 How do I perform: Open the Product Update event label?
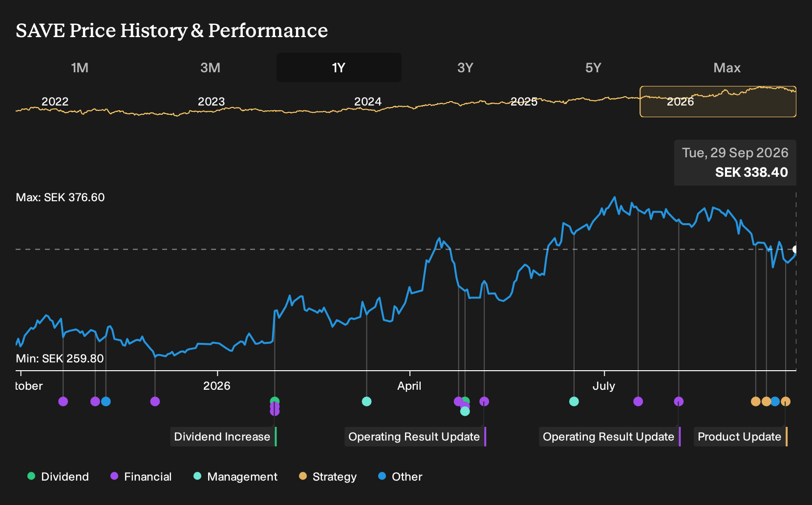(x=741, y=437)
